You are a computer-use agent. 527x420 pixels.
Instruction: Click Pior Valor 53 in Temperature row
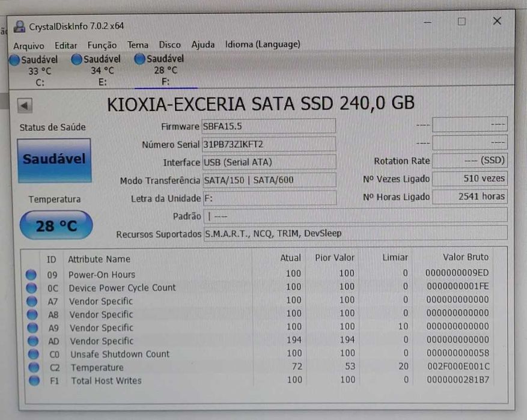click(x=350, y=366)
